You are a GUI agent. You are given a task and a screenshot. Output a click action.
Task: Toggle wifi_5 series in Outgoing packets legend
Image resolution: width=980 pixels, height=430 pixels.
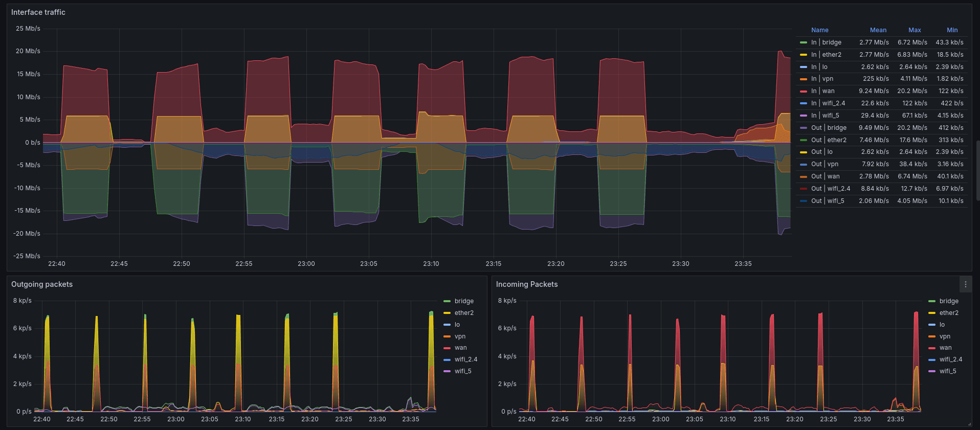(463, 371)
